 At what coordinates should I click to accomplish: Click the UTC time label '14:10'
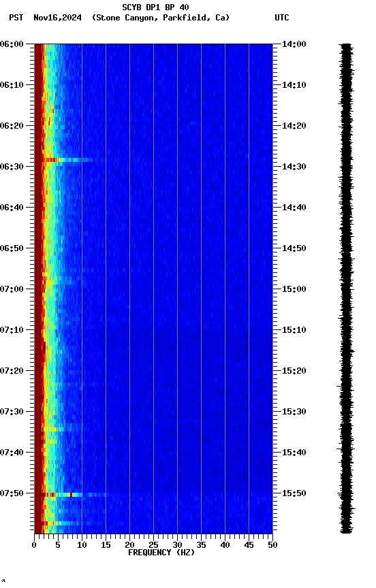tap(294, 85)
